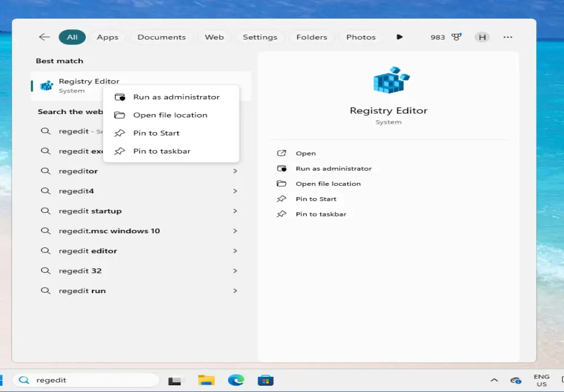Click the OneDrive cloud tray icon
This screenshot has width=564, height=392.
tap(516, 380)
